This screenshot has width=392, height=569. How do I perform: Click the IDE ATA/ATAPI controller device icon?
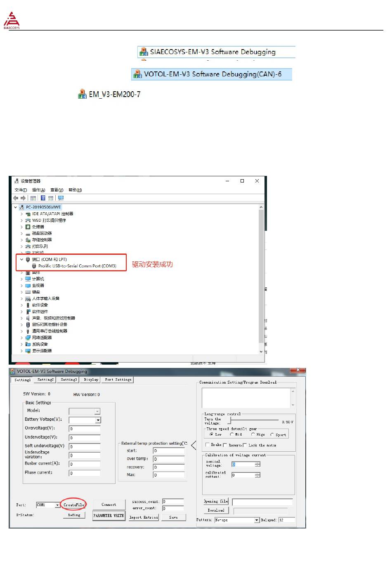[x=28, y=214]
